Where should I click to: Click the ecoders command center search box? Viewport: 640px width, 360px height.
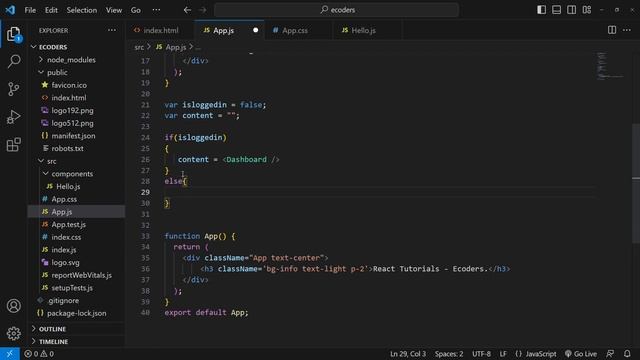pos(336,10)
